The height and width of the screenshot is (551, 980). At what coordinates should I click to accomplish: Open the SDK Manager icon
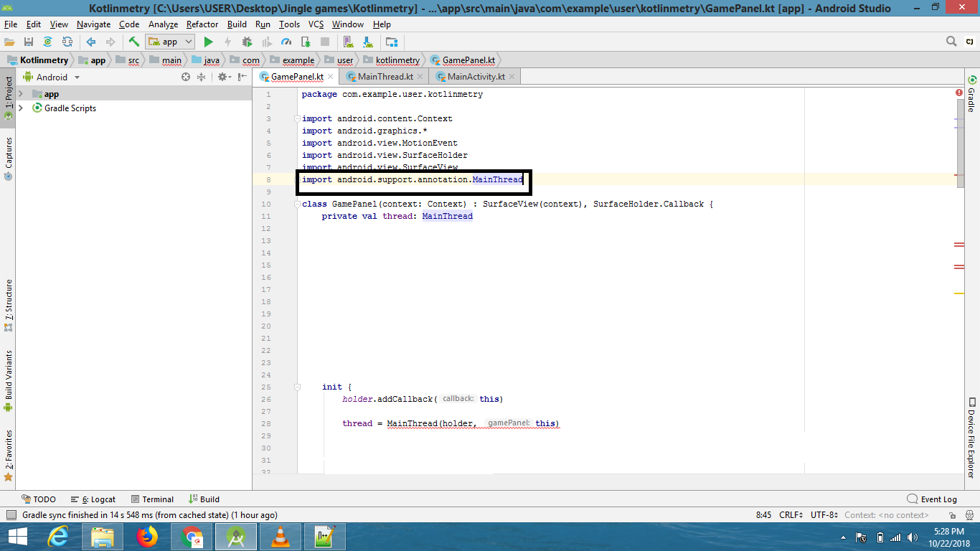click(366, 42)
